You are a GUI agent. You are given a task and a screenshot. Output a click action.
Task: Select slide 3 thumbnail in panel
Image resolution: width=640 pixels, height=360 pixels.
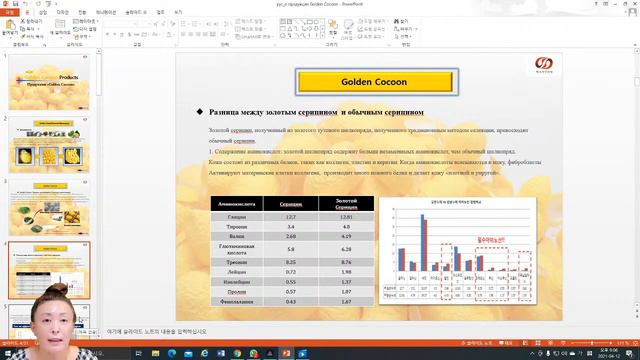(x=49, y=207)
